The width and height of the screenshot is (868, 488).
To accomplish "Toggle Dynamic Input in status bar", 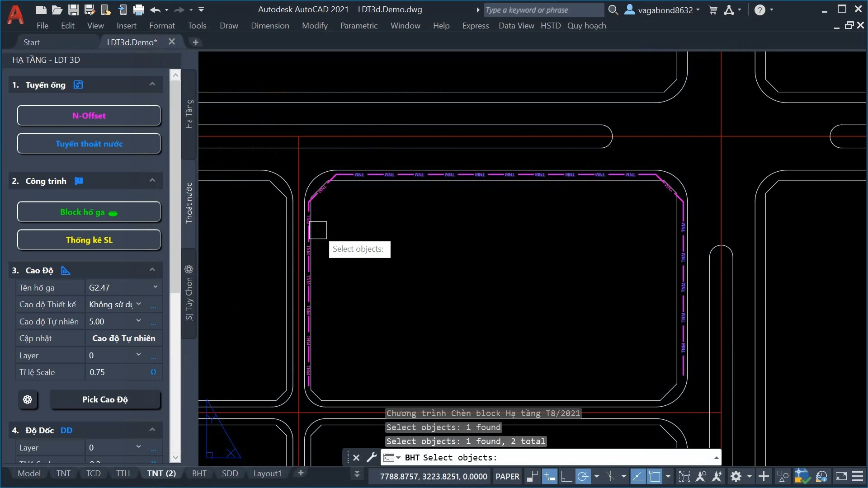I will coord(549,476).
